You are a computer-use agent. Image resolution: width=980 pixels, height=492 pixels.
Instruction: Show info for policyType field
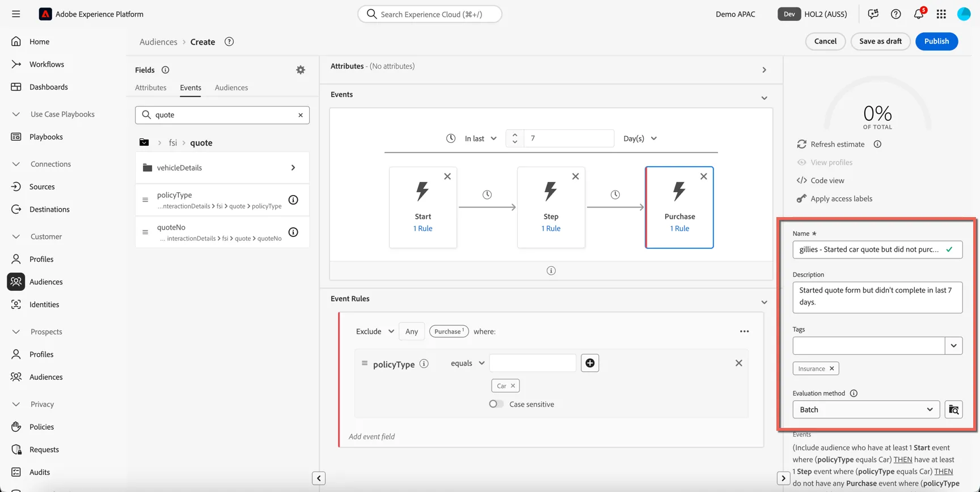click(293, 200)
